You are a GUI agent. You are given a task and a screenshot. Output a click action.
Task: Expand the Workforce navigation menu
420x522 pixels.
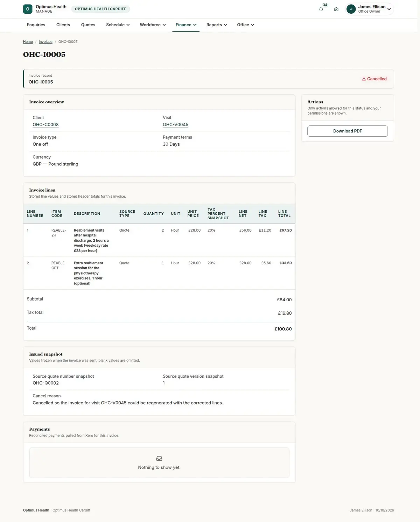153,25
